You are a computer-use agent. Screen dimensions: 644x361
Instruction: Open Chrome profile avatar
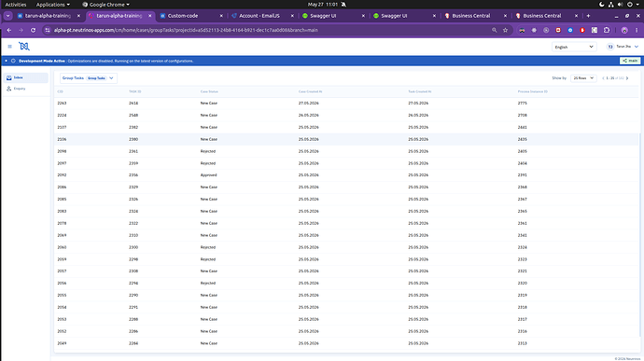[624, 30]
